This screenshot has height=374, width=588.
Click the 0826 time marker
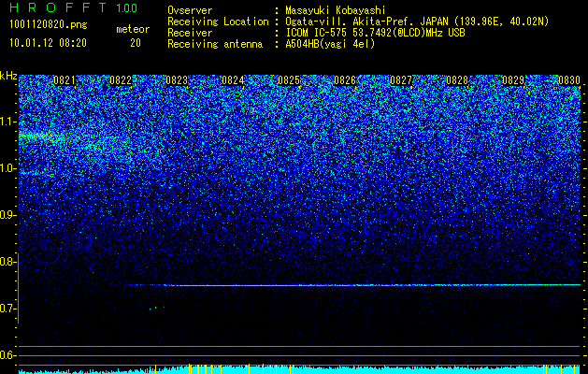click(345, 80)
